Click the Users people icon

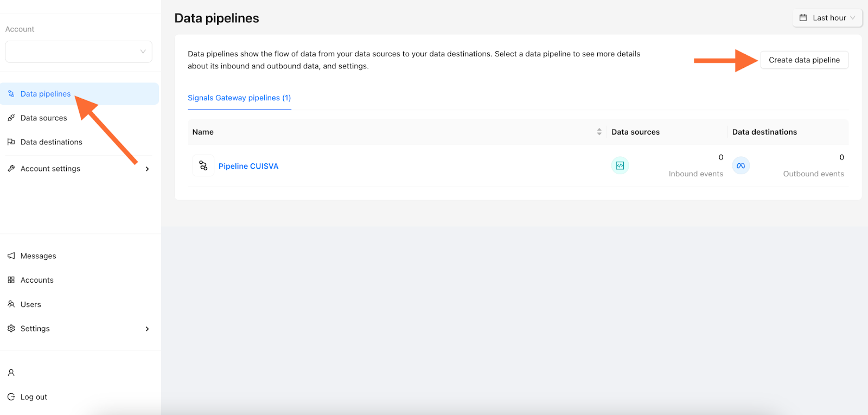pyautogui.click(x=11, y=304)
